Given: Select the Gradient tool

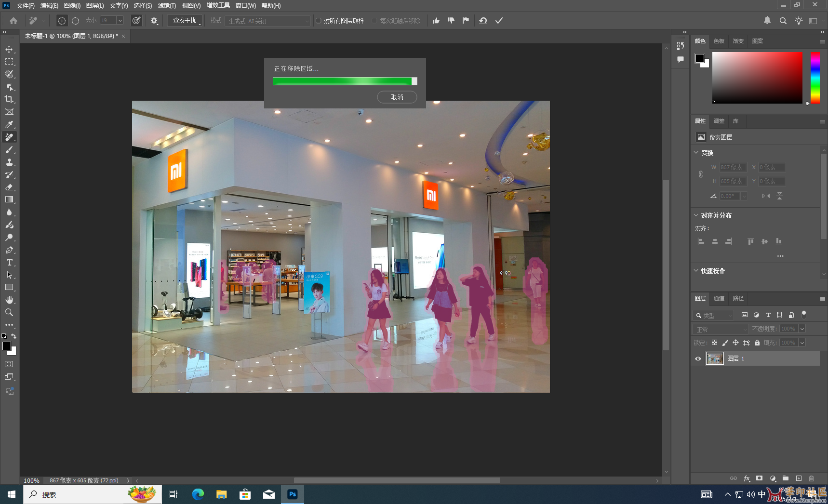Looking at the screenshot, I should (9, 199).
